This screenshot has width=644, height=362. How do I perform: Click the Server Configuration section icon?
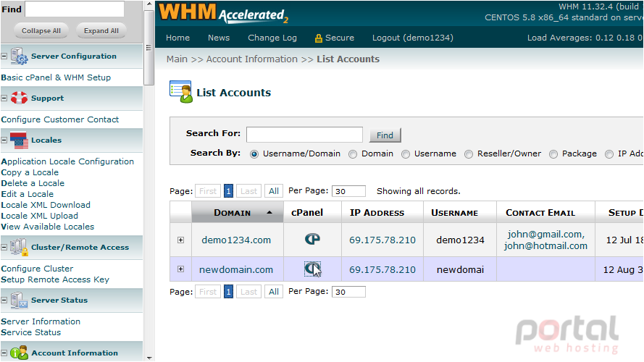(x=19, y=56)
